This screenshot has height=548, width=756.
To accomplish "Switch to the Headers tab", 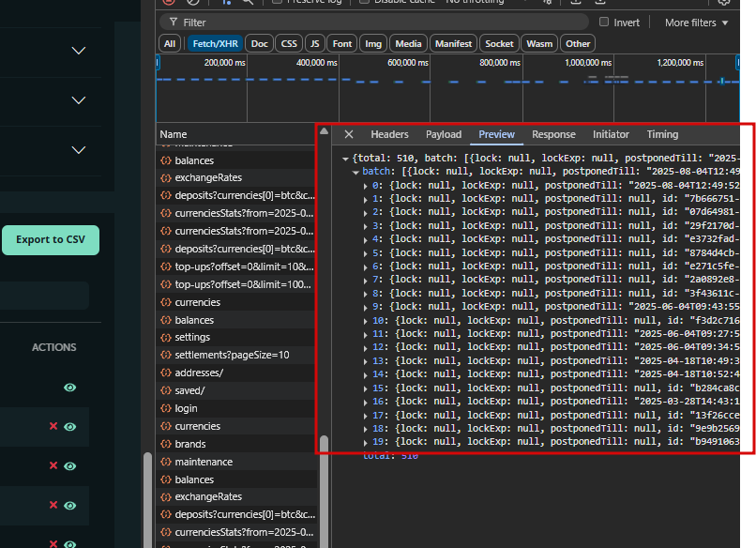I will click(x=389, y=134).
